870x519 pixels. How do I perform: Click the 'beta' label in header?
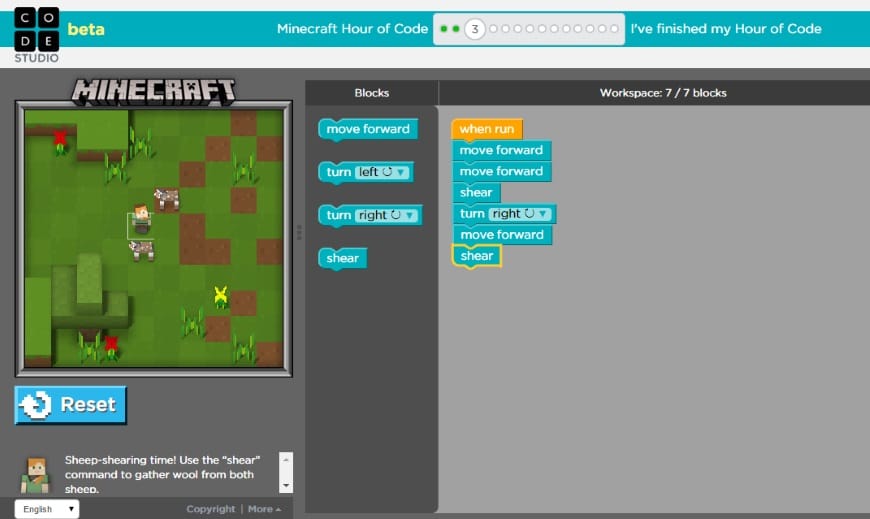tap(85, 29)
